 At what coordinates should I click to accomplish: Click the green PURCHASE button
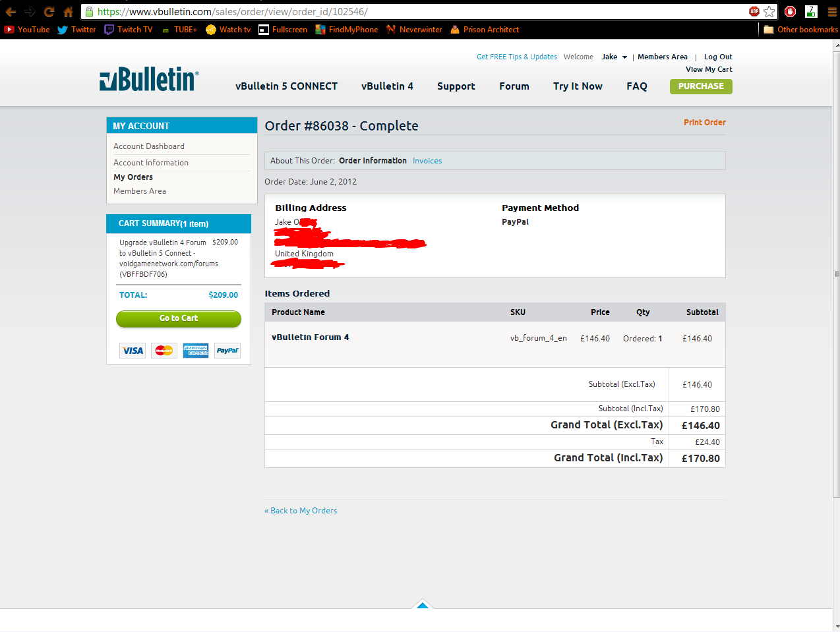(x=701, y=86)
